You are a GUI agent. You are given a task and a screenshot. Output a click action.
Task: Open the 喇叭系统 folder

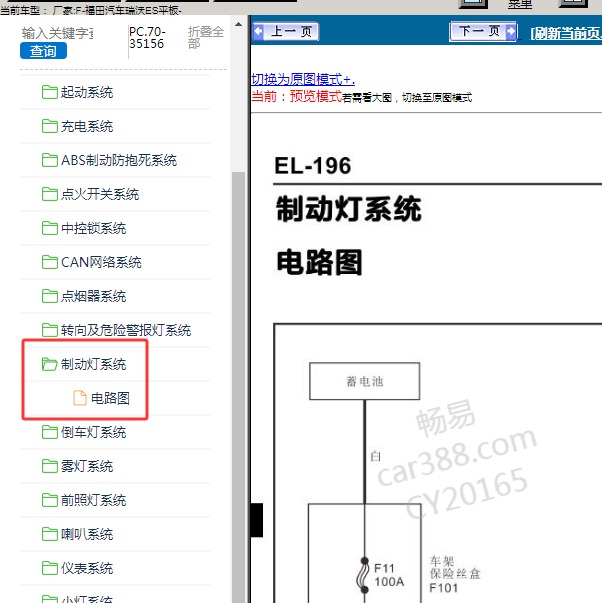(x=87, y=534)
